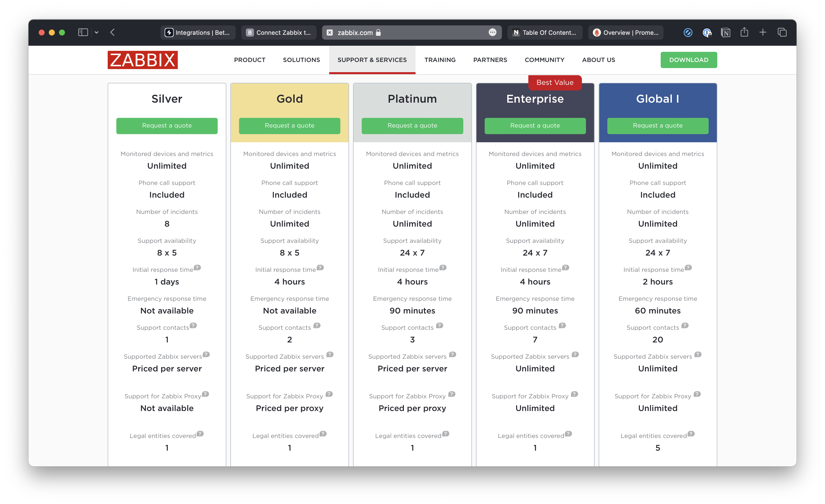
Task: Click the Platinum Legal entities covered help icon
Action: [446, 433]
